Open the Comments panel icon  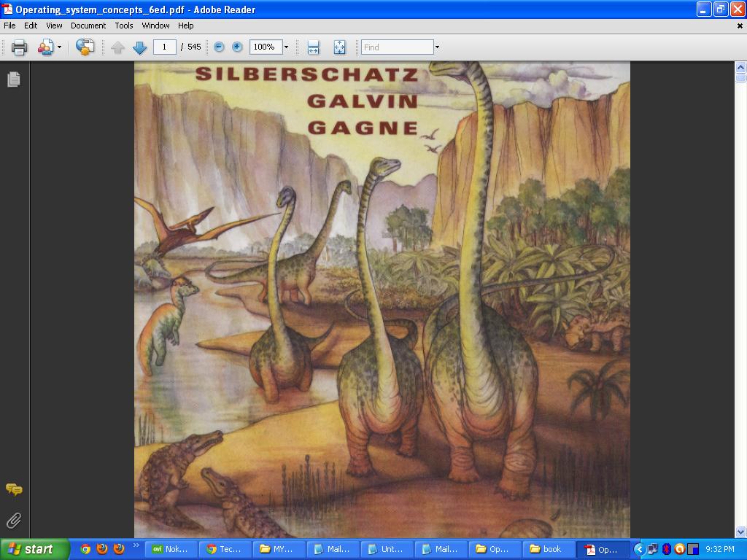pyautogui.click(x=14, y=489)
